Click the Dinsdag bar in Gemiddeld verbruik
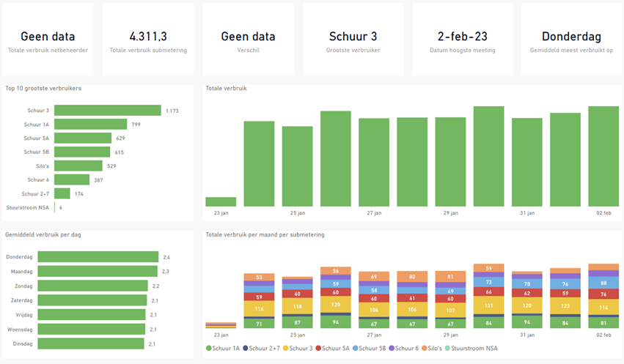This screenshot has width=624, height=364. click(91, 343)
